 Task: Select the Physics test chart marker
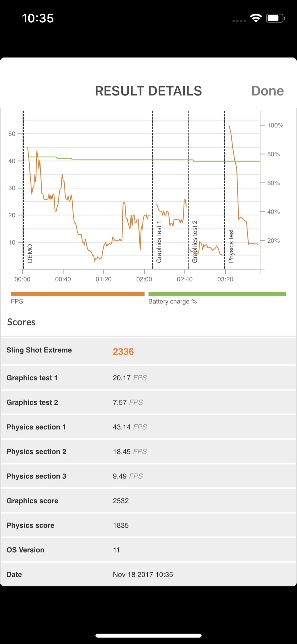[231, 246]
